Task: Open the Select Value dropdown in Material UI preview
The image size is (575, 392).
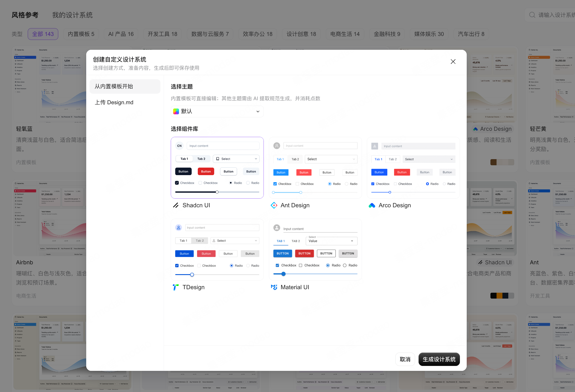Action: point(331,241)
